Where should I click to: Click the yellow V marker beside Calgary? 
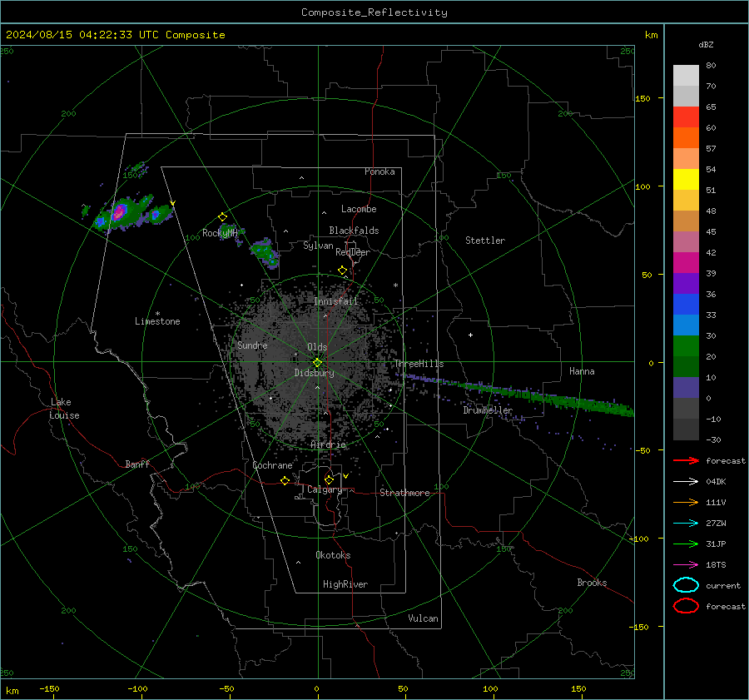point(346,476)
